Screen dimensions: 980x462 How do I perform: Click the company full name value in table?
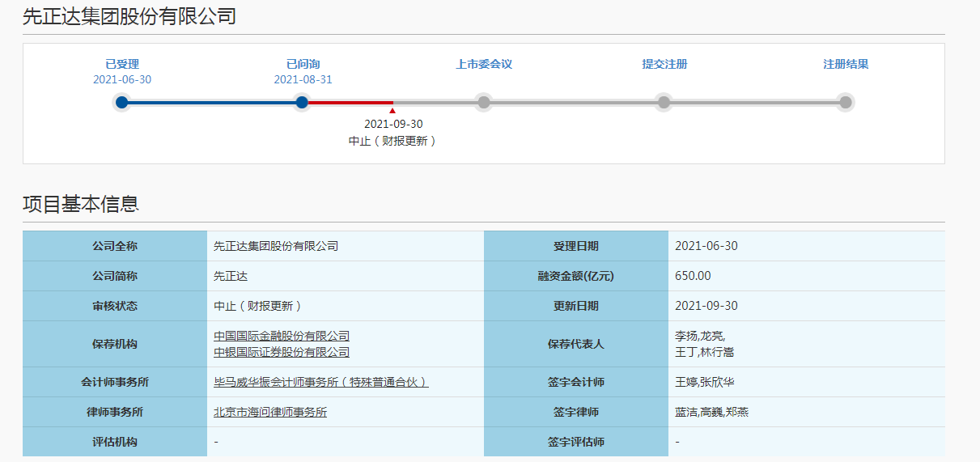point(276,246)
